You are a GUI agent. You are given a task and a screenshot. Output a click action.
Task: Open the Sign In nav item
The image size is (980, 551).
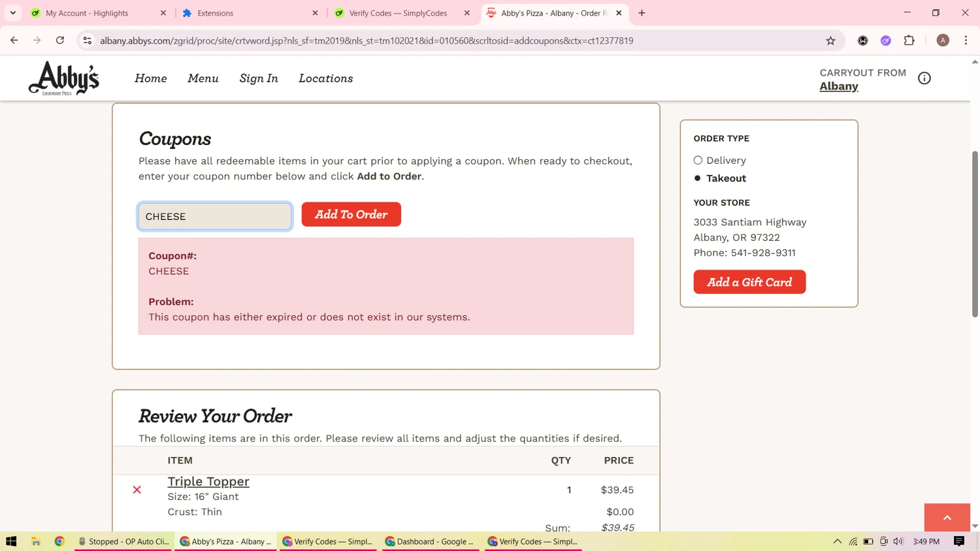(259, 78)
